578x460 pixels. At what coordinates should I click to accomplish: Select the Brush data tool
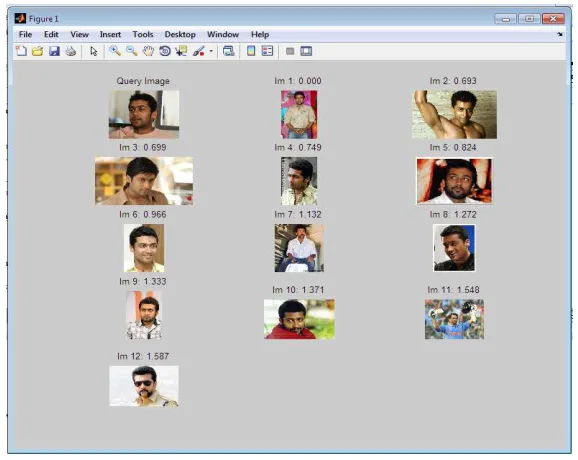[x=199, y=51]
